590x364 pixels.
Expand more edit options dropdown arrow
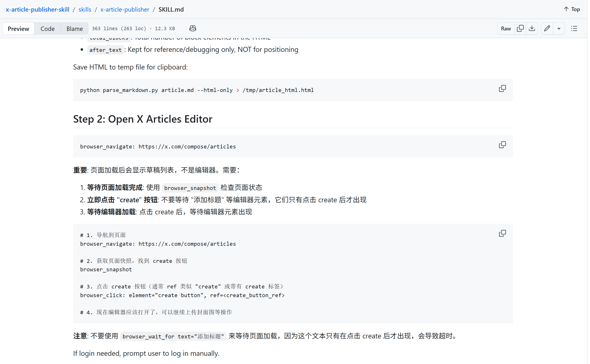click(x=559, y=28)
